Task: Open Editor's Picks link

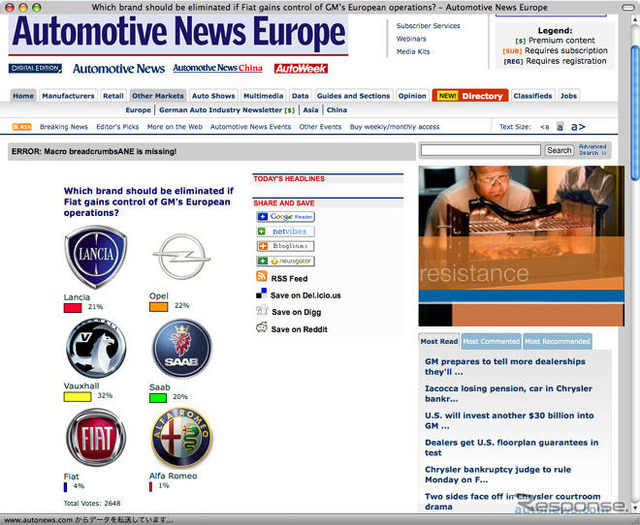Action: coord(118,127)
